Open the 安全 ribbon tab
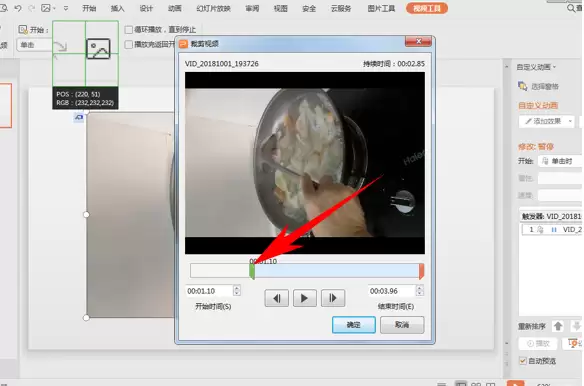 pos(309,8)
